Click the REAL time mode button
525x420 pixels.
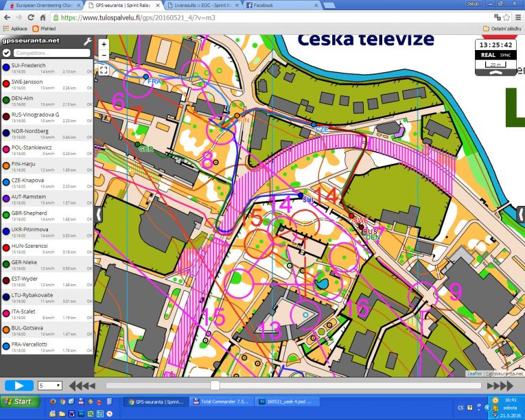point(488,55)
